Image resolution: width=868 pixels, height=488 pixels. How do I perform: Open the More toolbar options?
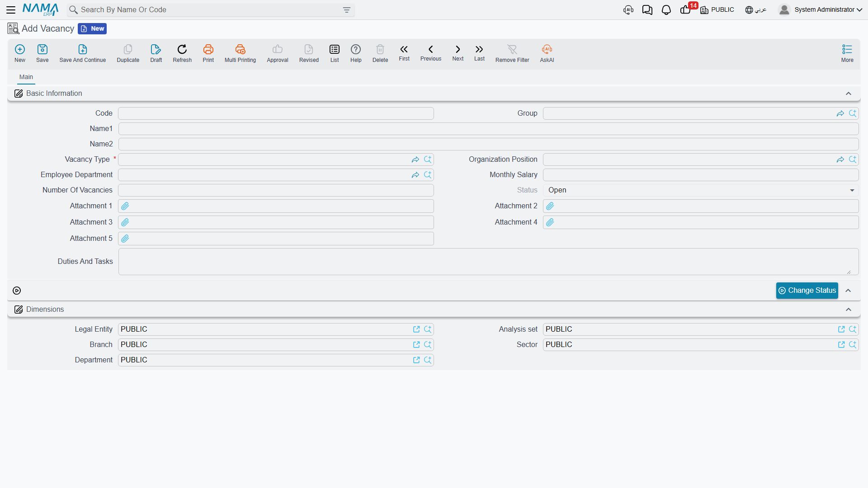[847, 53]
